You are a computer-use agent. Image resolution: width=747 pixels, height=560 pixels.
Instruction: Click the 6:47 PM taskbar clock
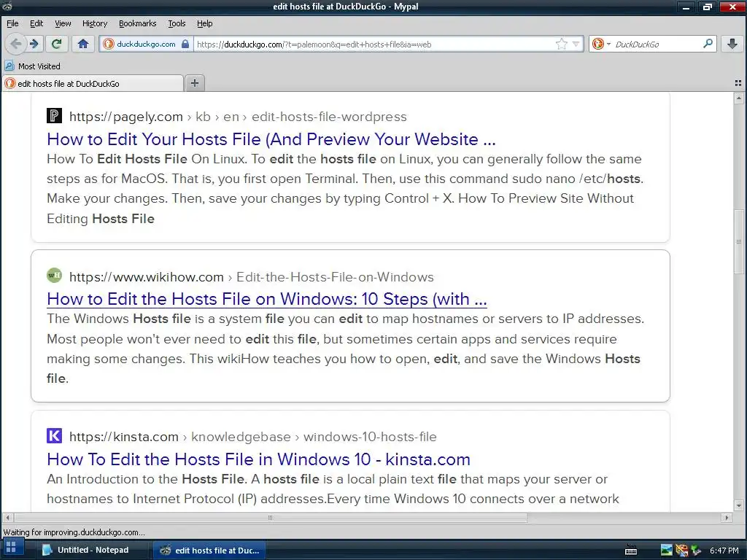pyautogui.click(x=724, y=551)
